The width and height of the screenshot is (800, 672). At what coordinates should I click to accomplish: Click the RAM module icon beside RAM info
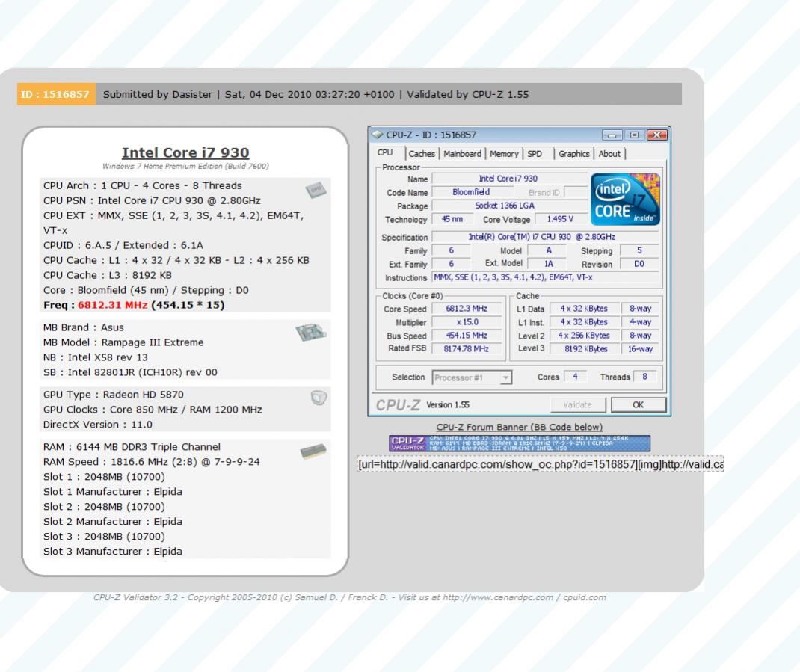click(x=313, y=451)
